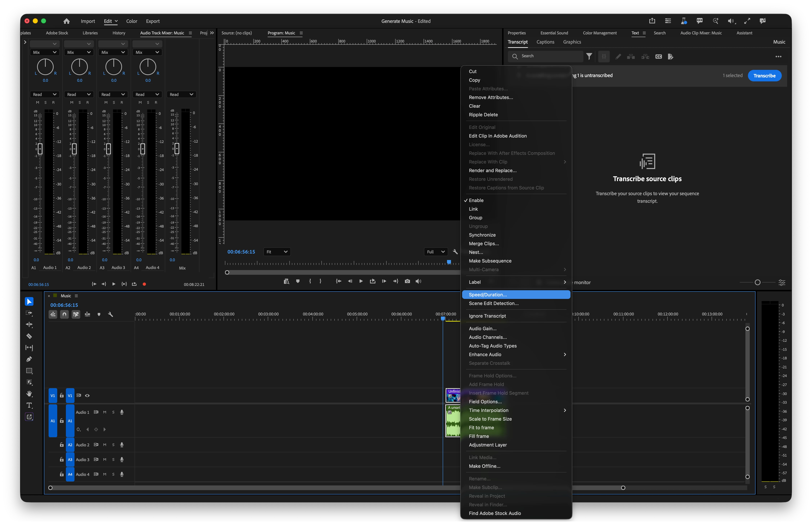
Task: Open the Audio 1 Mix output dropdown
Action: pyautogui.click(x=45, y=52)
